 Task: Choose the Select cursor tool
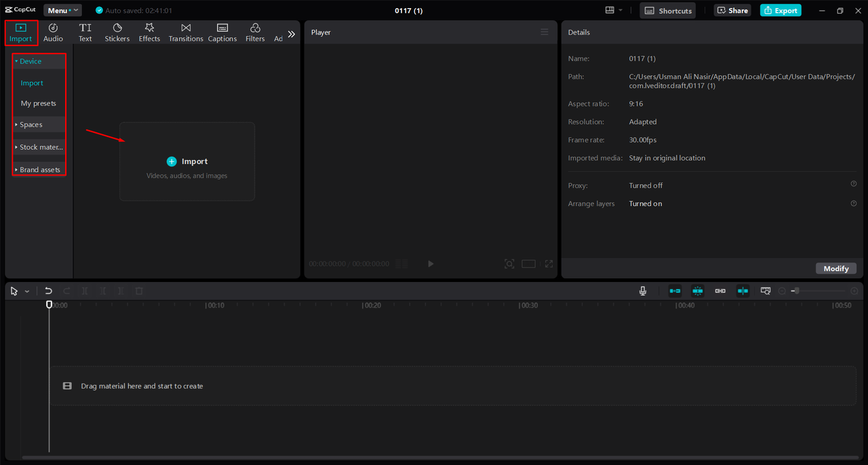[14, 291]
